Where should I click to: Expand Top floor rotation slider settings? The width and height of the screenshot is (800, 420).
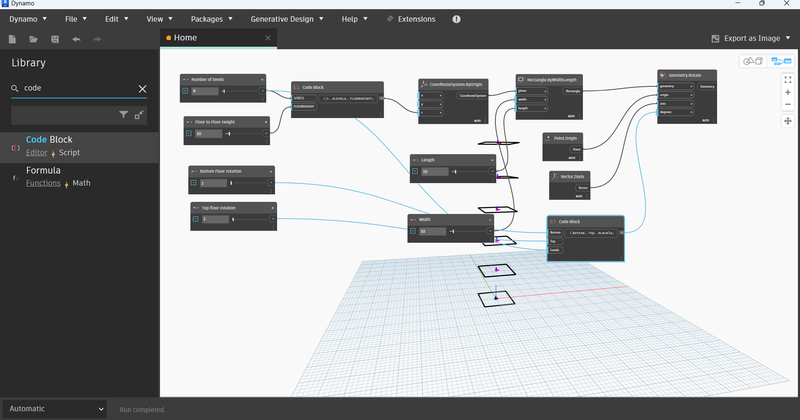pos(195,219)
